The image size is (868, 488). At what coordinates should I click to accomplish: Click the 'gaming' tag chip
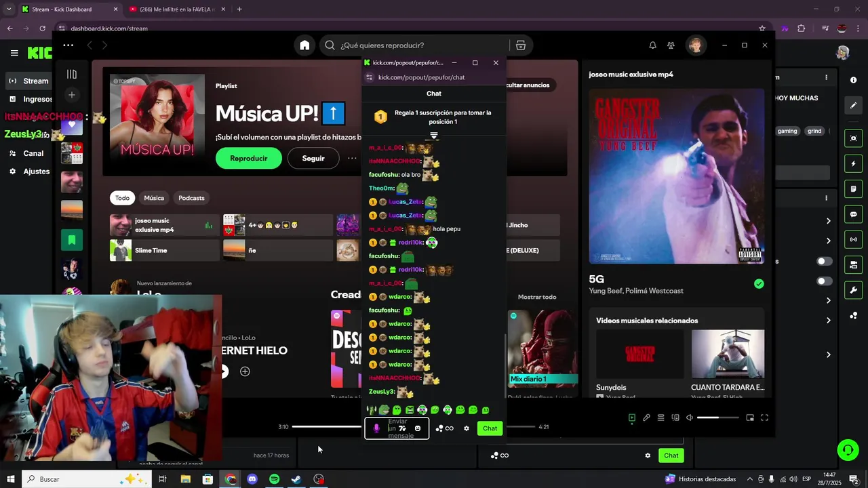tap(787, 131)
